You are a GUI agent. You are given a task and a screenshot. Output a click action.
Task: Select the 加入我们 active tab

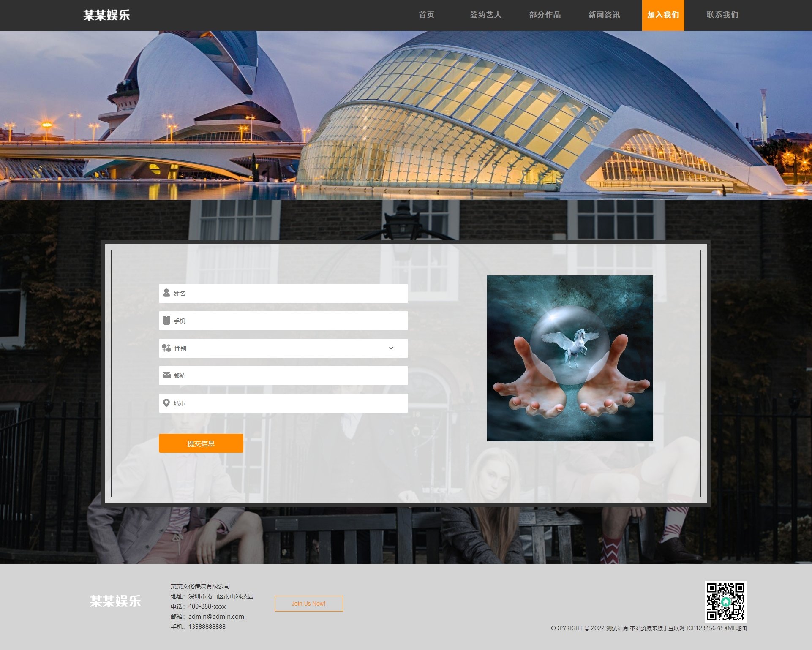(x=663, y=15)
